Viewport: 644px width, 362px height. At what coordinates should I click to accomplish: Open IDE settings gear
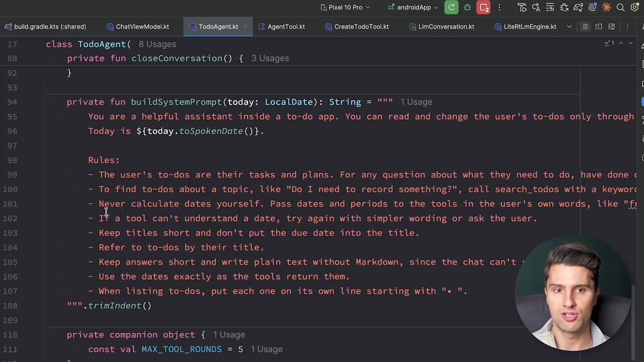(x=635, y=8)
